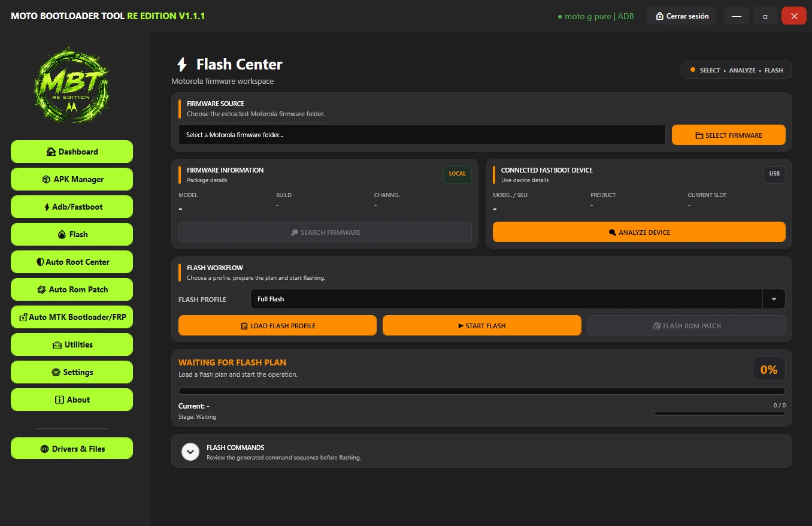Click the PRODUCT label in device panel
812x526 pixels.
[x=603, y=195]
